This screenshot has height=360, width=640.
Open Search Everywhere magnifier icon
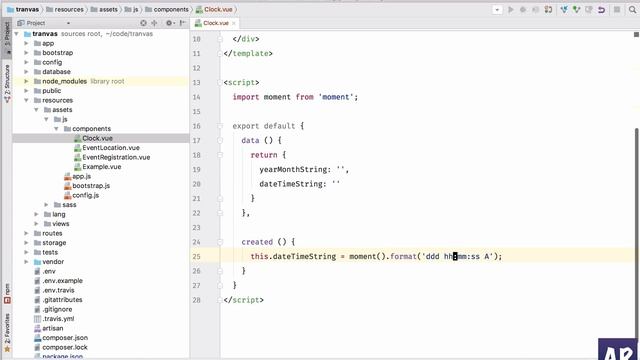(632, 9)
